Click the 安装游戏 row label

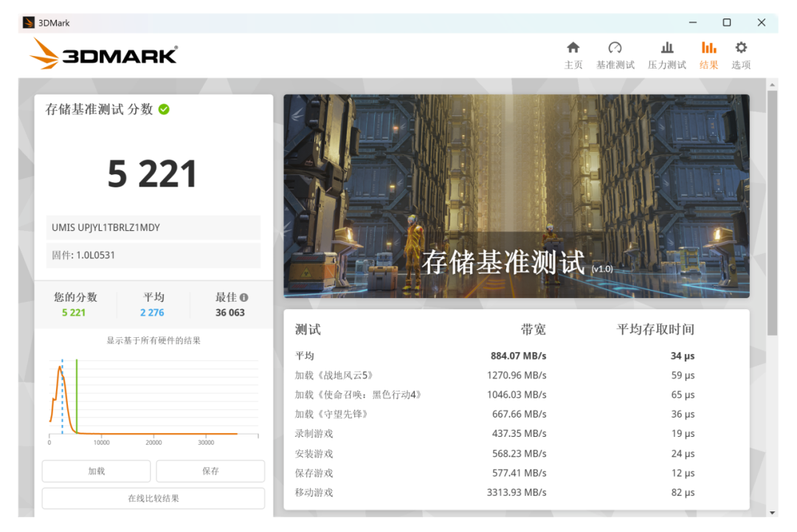pos(314,454)
